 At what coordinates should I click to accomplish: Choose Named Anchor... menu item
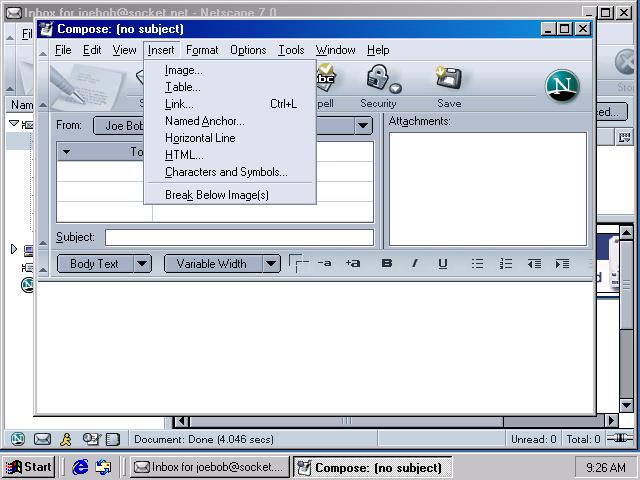[x=230, y=121]
